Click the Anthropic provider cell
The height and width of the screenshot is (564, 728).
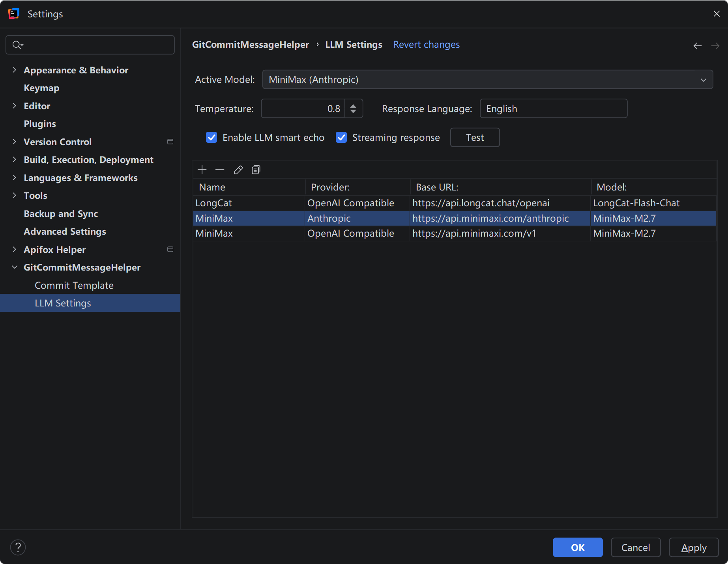[x=357, y=218]
